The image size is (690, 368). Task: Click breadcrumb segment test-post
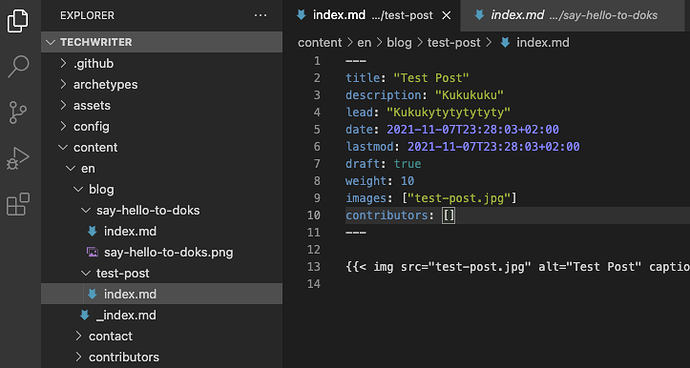(454, 43)
